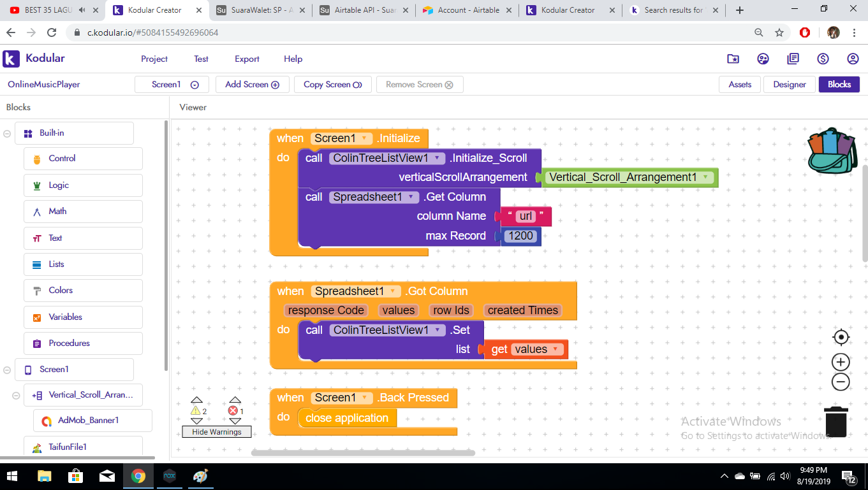Click the Add Screen button
This screenshot has width=868, height=490.
click(x=252, y=85)
